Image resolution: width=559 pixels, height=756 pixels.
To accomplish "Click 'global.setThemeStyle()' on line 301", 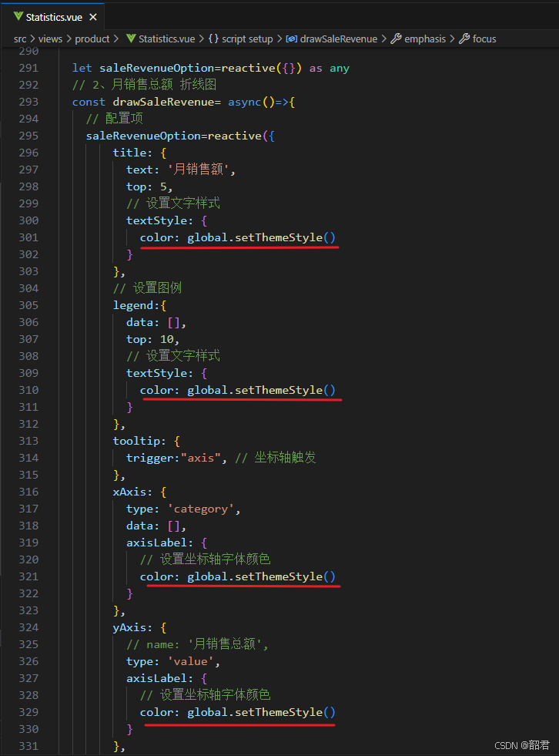I will 261,237.
